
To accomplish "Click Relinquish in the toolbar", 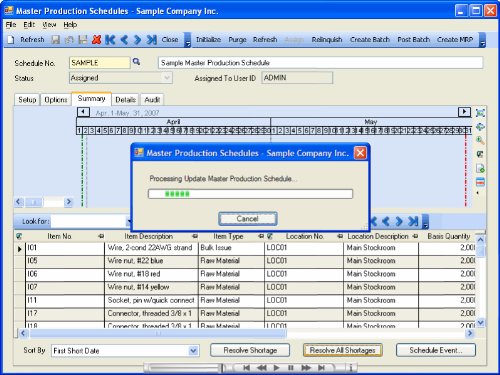I will click(327, 40).
